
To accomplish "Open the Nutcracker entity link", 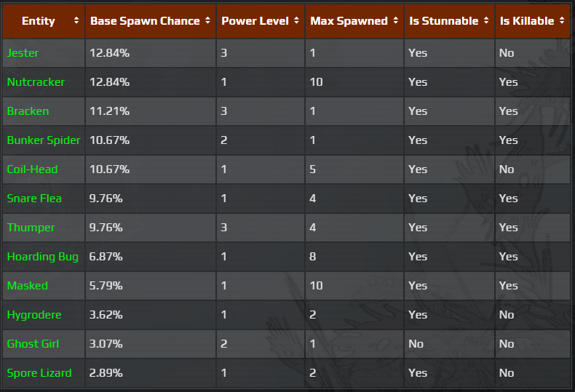I will click(36, 82).
